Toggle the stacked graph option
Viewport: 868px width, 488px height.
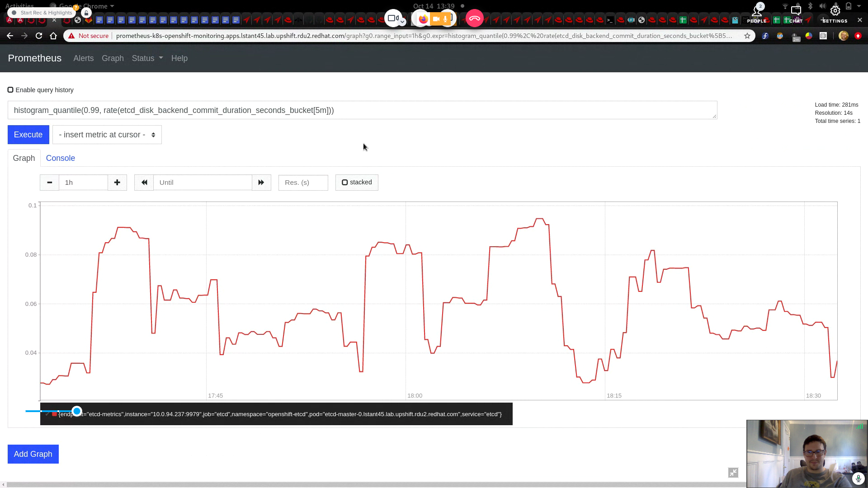pos(345,182)
